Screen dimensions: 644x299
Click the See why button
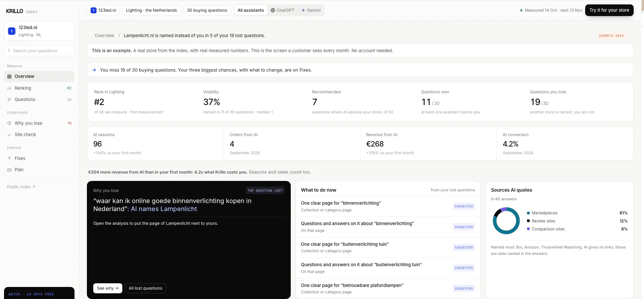[x=108, y=288]
